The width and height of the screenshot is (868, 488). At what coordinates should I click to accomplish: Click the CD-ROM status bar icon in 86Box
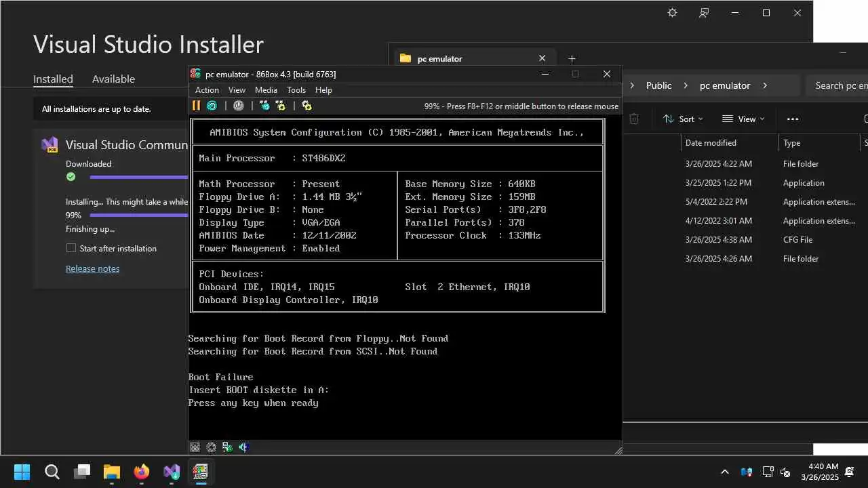click(212, 447)
